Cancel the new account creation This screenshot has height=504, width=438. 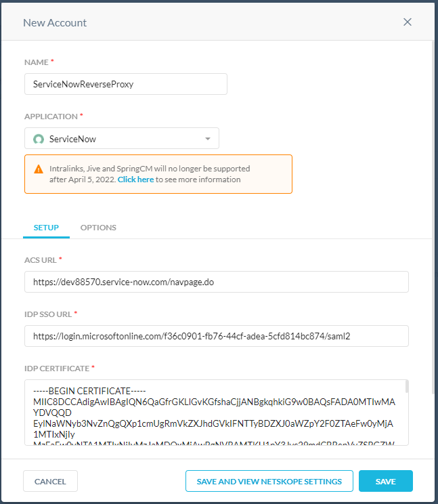(x=50, y=481)
